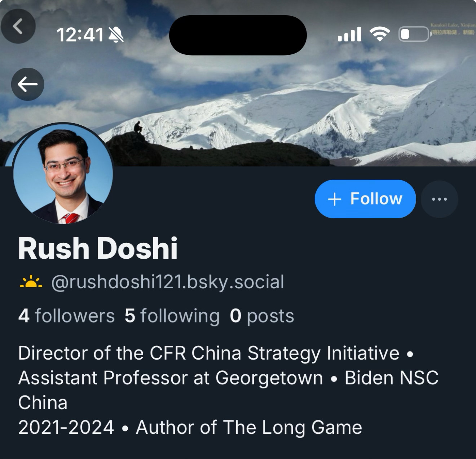The width and height of the screenshot is (476, 459).
Task: Follow Rush Doshi's account
Action: pos(365,199)
